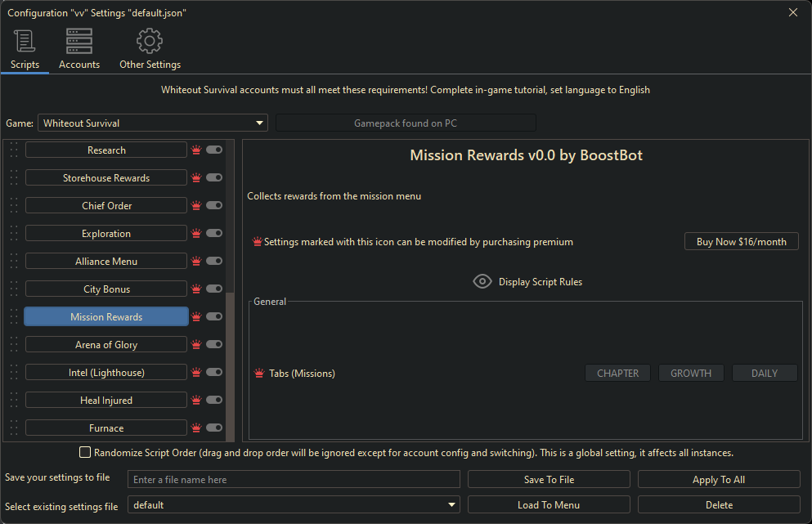This screenshot has width=812, height=524.
Task: Toggle the Arena of Glory script switch
Action: (214, 344)
